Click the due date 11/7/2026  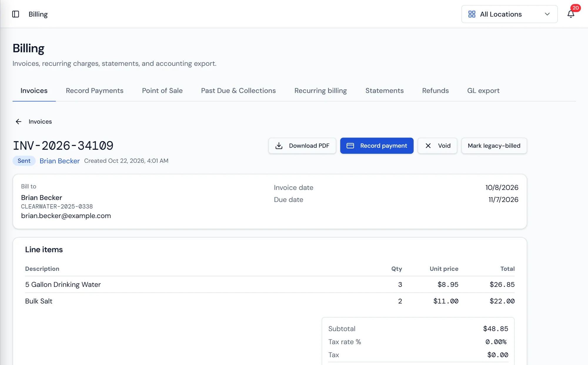(503, 200)
